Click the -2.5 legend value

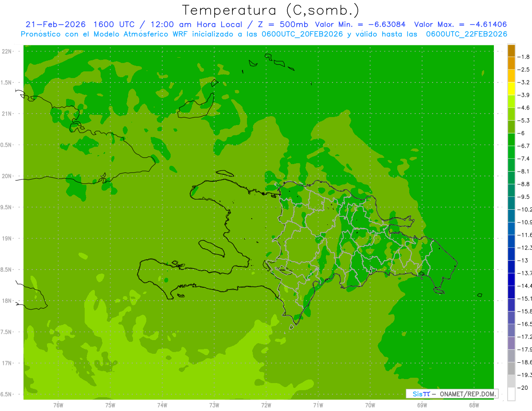(524, 70)
